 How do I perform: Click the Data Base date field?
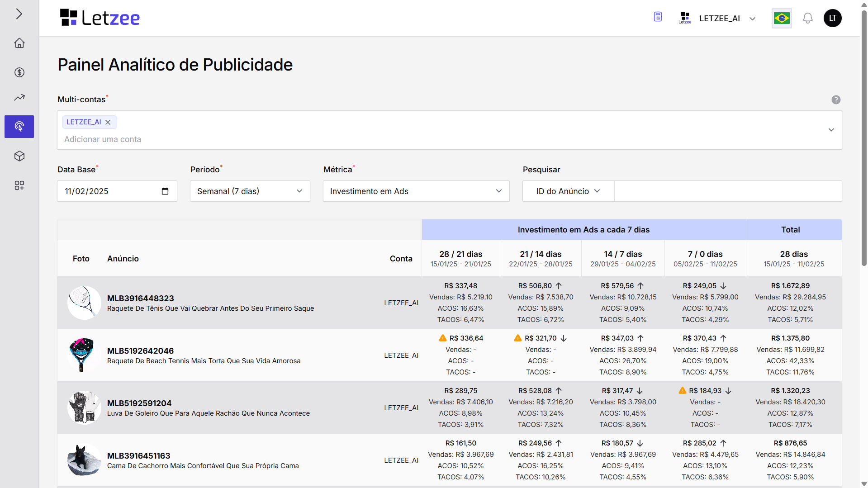point(117,191)
